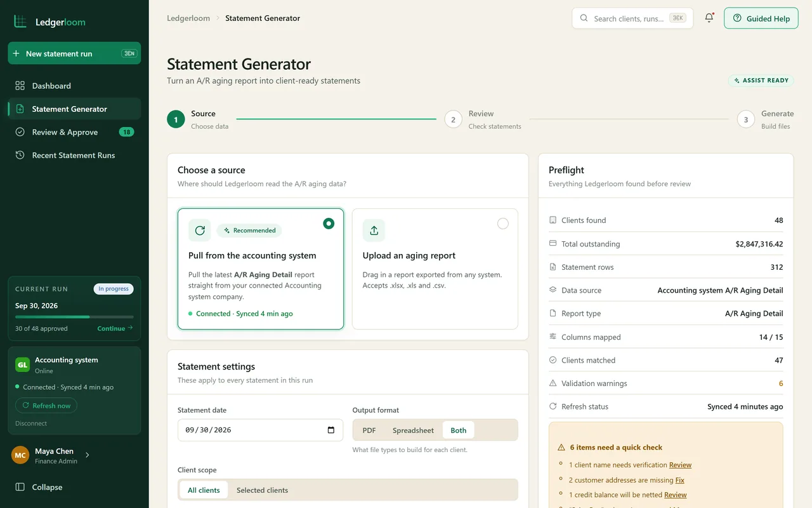This screenshot has height=508, width=812.
Task: Switch client scope to Selected clients
Action: point(262,490)
